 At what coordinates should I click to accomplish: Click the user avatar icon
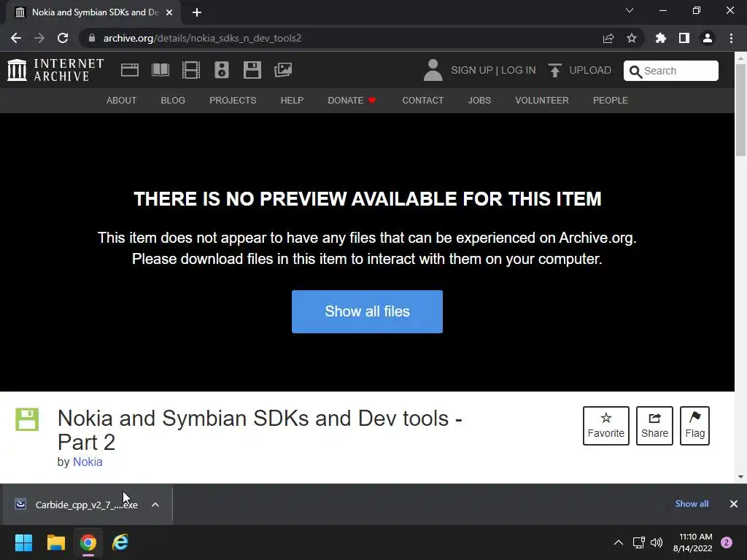(433, 70)
